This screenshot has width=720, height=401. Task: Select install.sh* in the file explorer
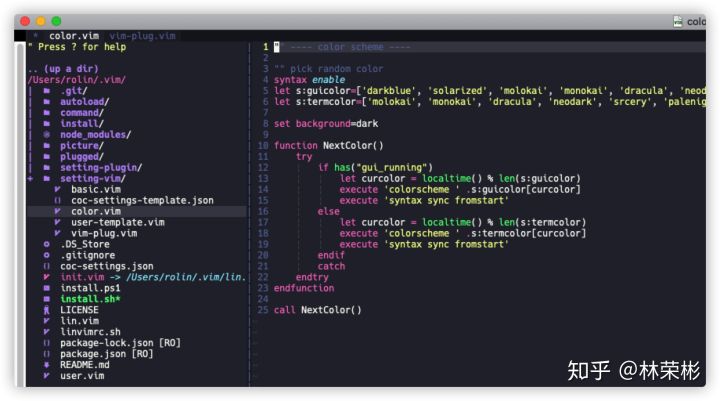click(90, 299)
